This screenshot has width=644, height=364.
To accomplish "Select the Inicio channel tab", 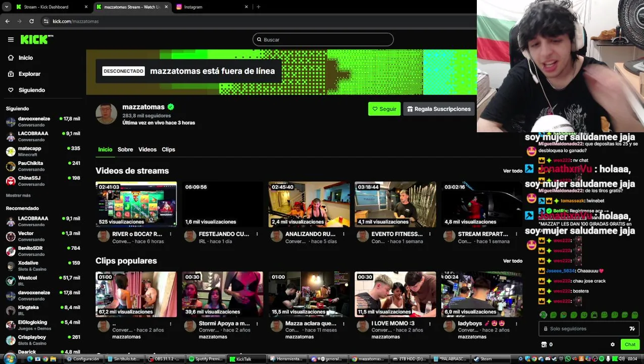I will pyautogui.click(x=105, y=149).
